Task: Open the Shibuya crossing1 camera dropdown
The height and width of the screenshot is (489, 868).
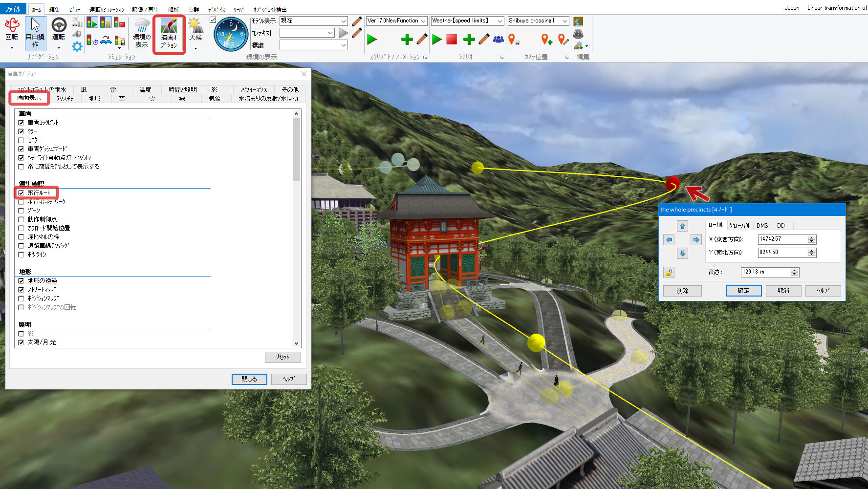Action: coord(538,21)
